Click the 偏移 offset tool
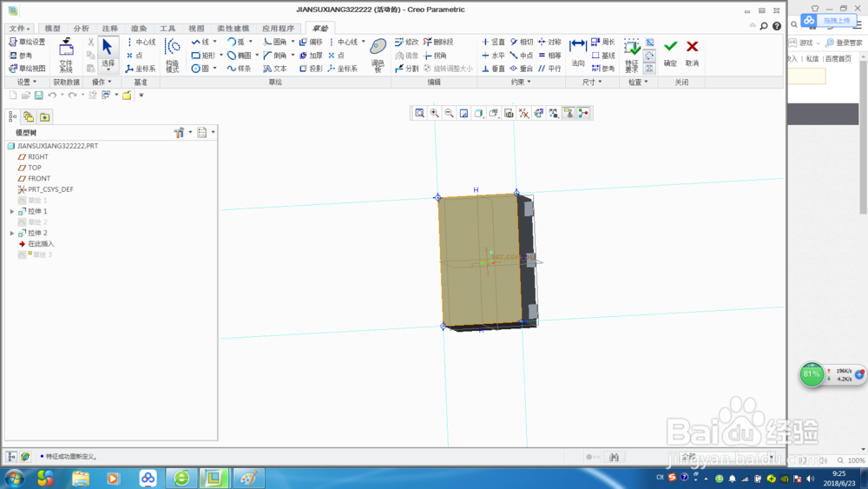Viewport: 868px width, 489px height. (x=311, y=42)
